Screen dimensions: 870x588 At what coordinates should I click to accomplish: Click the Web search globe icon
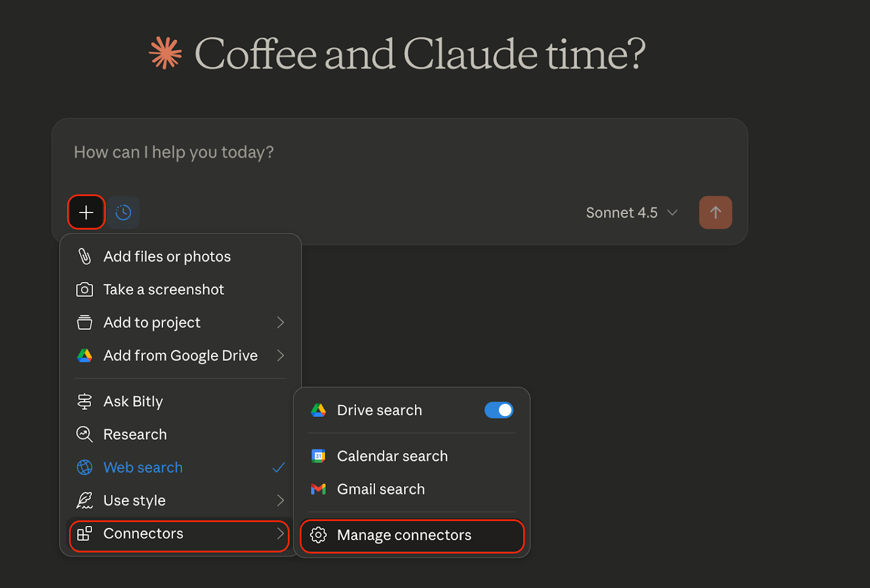click(x=84, y=467)
